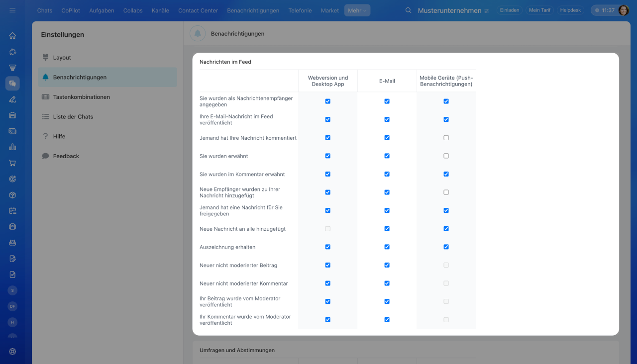637x364 pixels.
Task: Enable push for 'Jemand hat Ihre Nachricht kommentiert'
Action: 446,138
